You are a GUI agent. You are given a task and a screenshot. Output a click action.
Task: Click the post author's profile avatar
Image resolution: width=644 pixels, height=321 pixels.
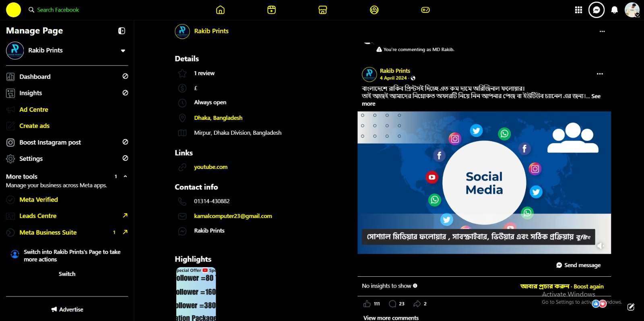[x=369, y=74]
